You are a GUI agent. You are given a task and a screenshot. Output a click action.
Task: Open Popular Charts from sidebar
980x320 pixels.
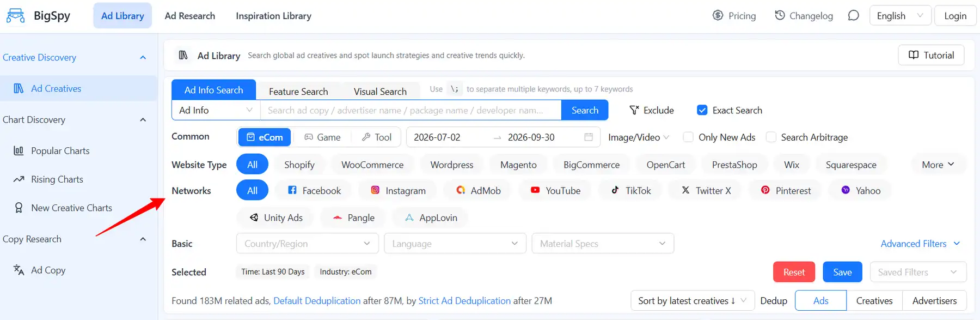click(60, 151)
